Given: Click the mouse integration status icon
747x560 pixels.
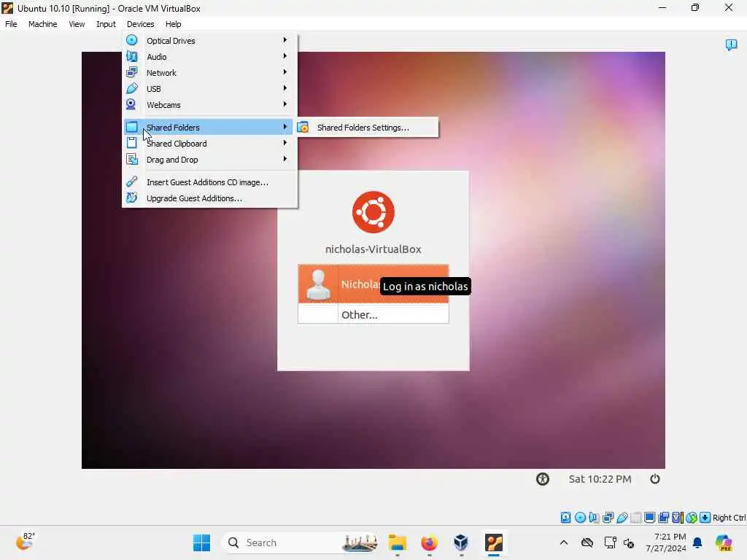Looking at the screenshot, I should 692,518.
